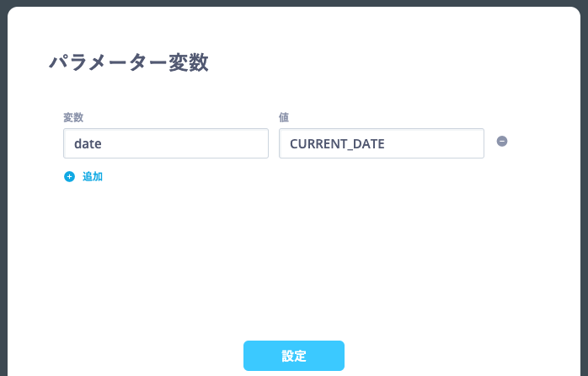Click the 追加 text next to plus icon
The height and width of the screenshot is (376, 588).
click(93, 176)
